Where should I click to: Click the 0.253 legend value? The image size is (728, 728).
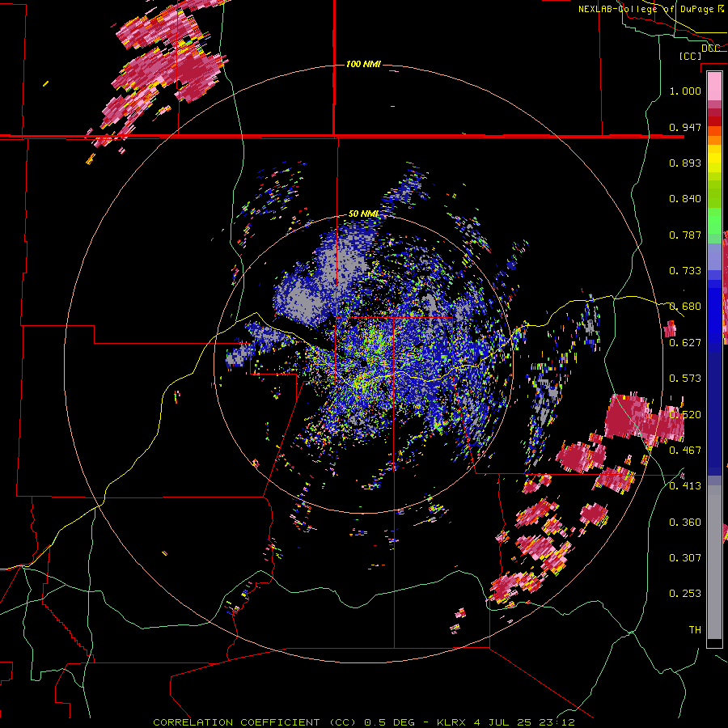[685, 594]
